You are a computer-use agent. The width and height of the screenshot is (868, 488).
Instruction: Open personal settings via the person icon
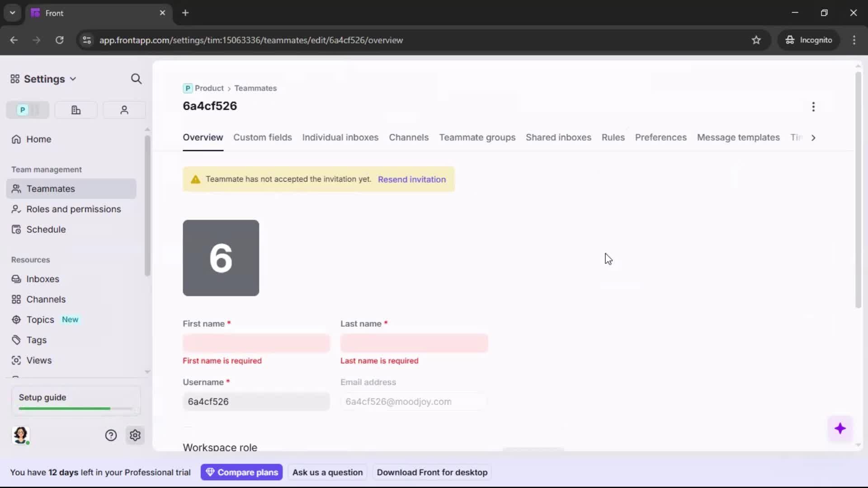(x=124, y=110)
